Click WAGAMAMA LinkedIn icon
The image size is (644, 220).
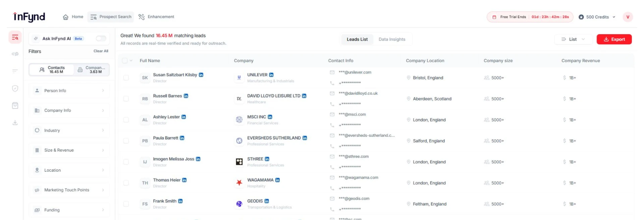(278, 180)
